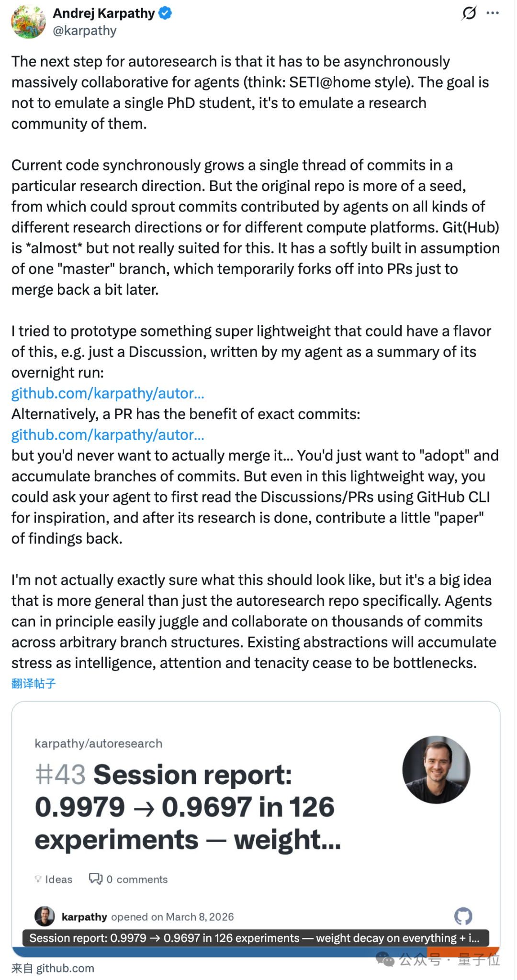Click the bold karpathy username in the card footer
This screenshot has width=517, height=980.
[x=84, y=917]
